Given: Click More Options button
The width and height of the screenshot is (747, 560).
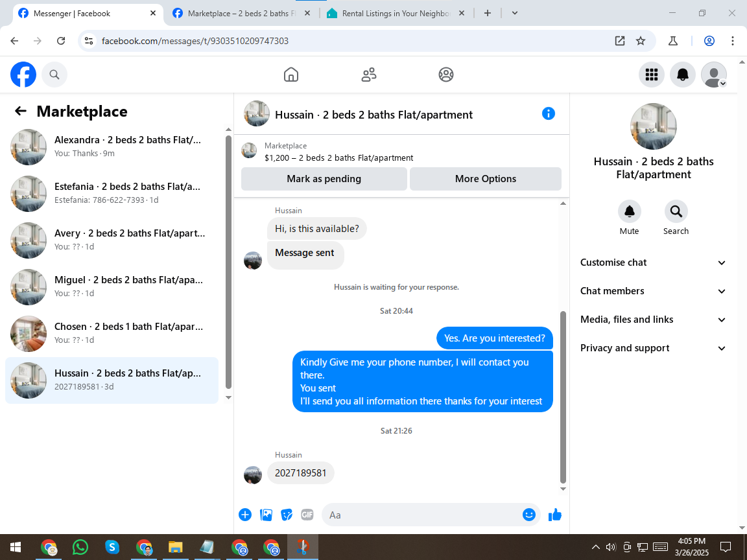Looking at the screenshot, I should point(486,179).
